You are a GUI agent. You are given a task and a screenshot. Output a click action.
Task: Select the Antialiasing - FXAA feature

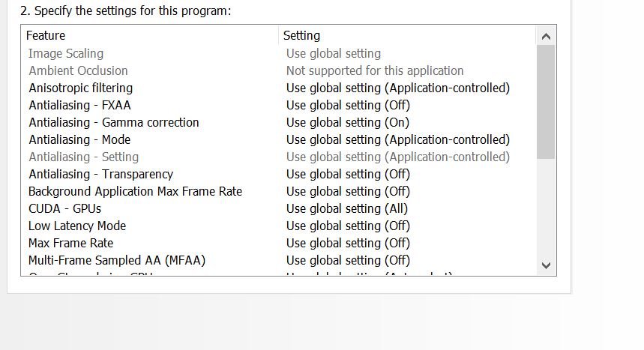click(x=79, y=105)
